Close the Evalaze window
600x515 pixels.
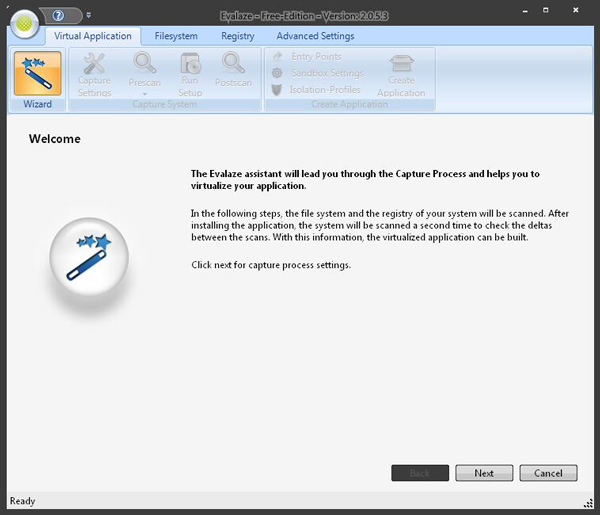(576, 10)
